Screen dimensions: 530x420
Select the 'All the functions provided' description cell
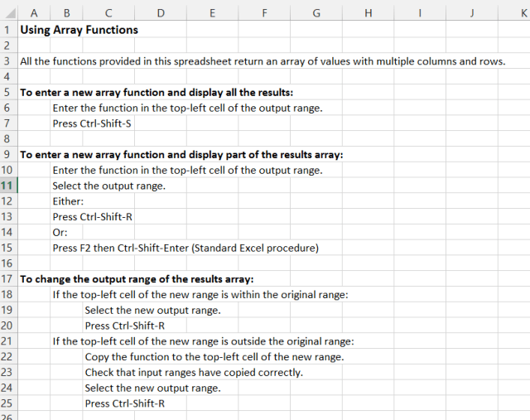pyautogui.click(x=263, y=61)
